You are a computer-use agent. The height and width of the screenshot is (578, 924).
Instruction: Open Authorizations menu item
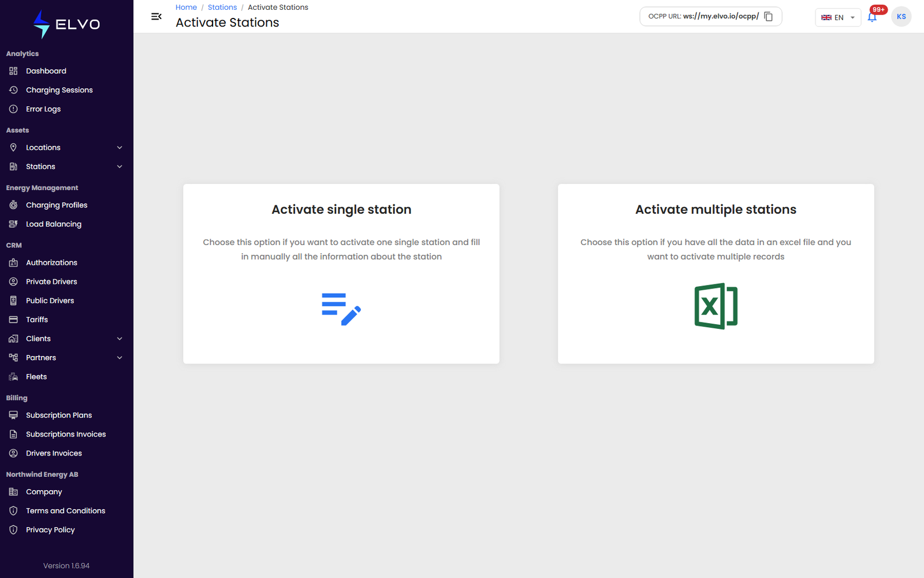[66, 262]
